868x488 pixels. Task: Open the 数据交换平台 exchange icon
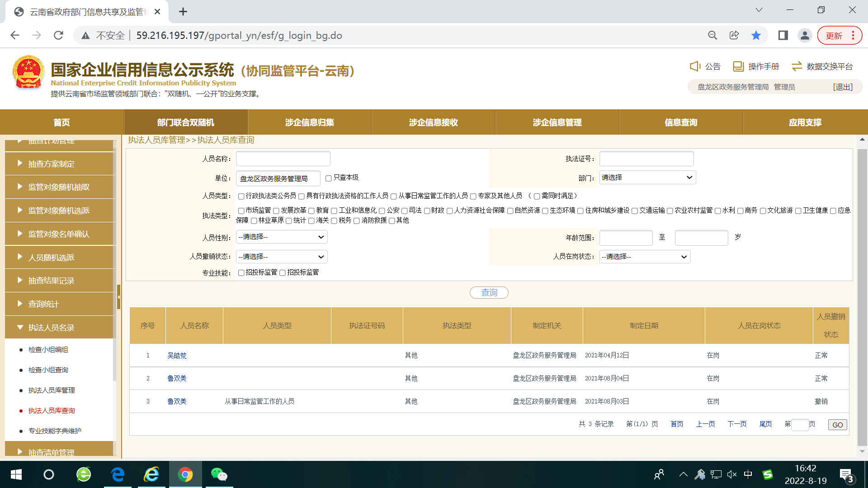point(797,66)
